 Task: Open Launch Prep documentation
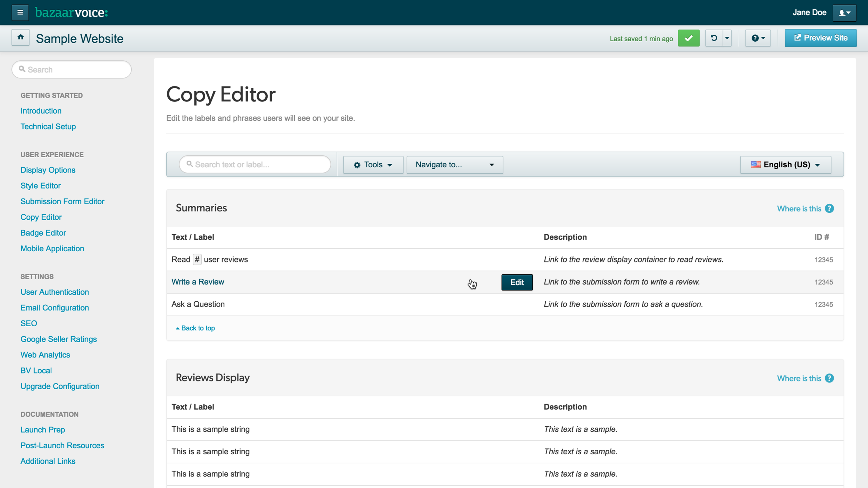click(43, 430)
